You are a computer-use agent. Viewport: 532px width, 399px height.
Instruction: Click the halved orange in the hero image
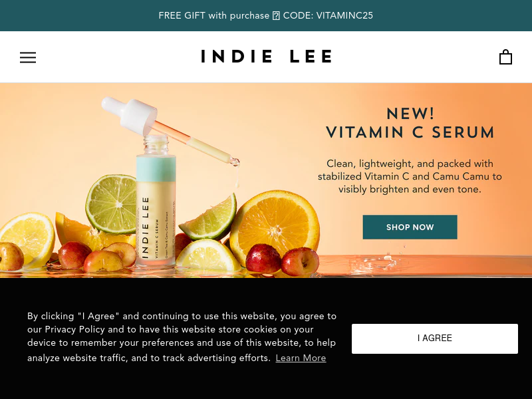coord(275,225)
